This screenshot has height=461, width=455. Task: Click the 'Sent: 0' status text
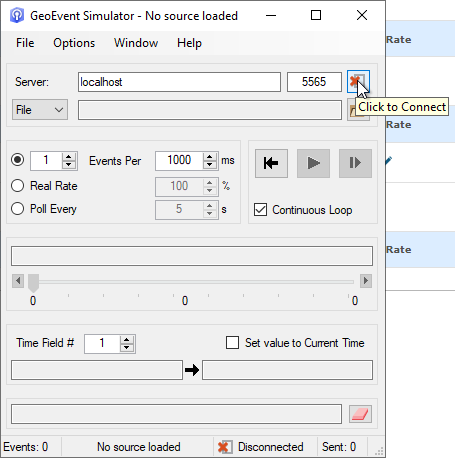(339, 447)
